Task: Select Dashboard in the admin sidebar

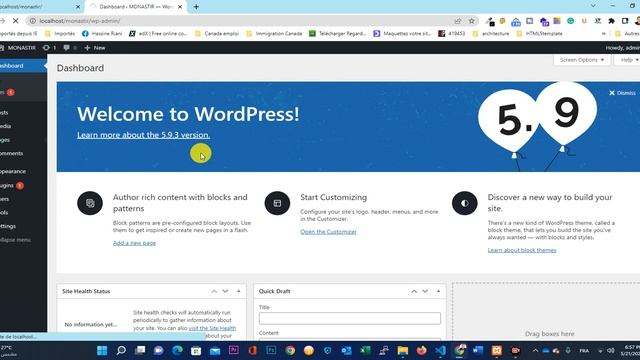Action: click(x=23, y=66)
